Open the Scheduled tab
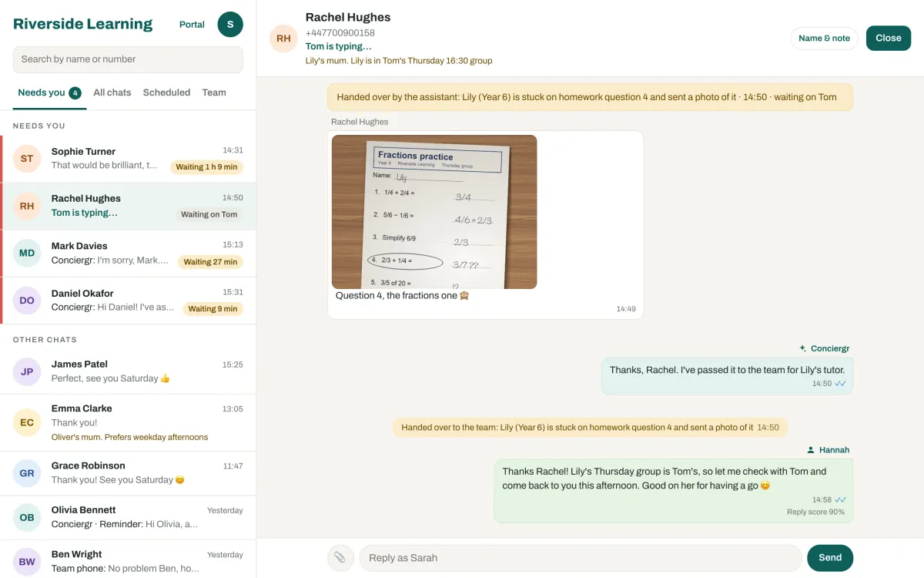 pos(166,92)
